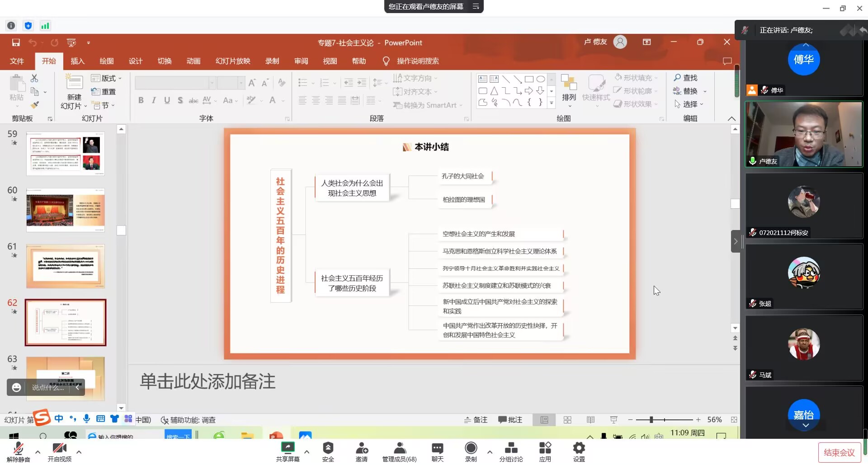The height and width of the screenshot is (465, 868).
Task: Click the Cut scissors icon
Action: 34,78
